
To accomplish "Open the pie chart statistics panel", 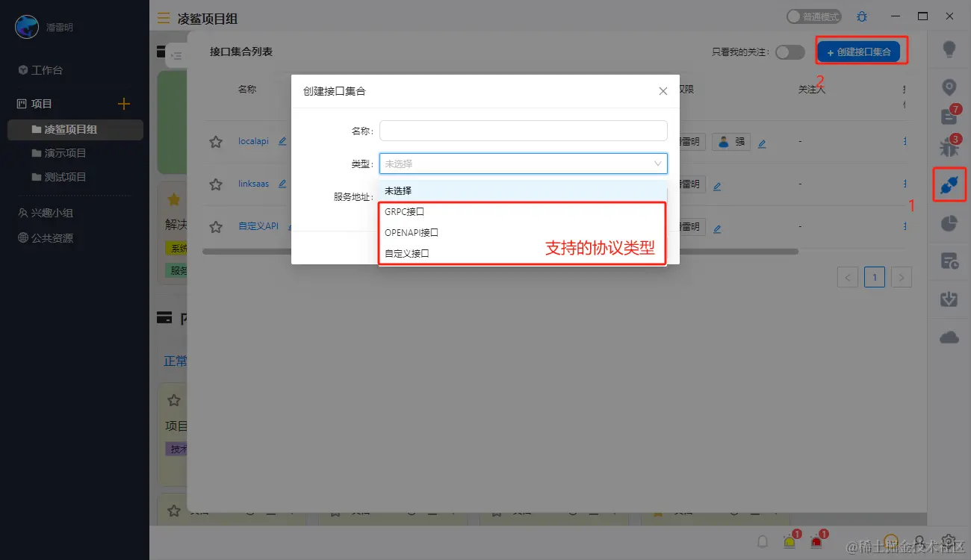I will pyautogui.click(x=949, y=223).
